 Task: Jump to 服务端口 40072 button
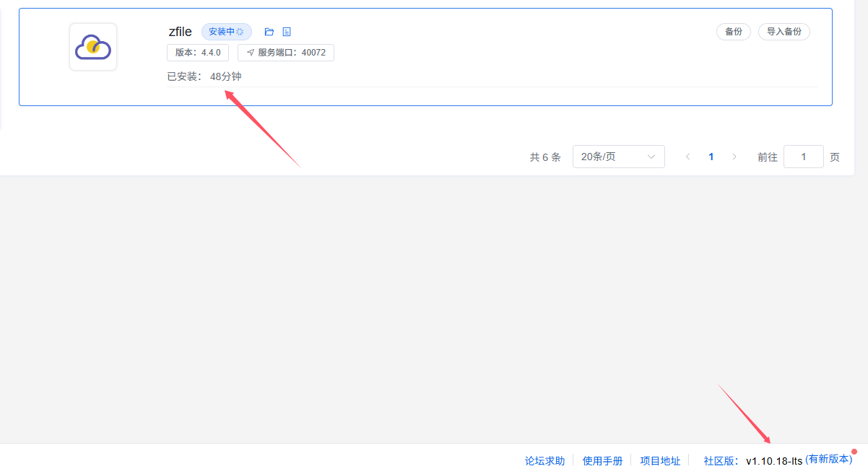286,53
